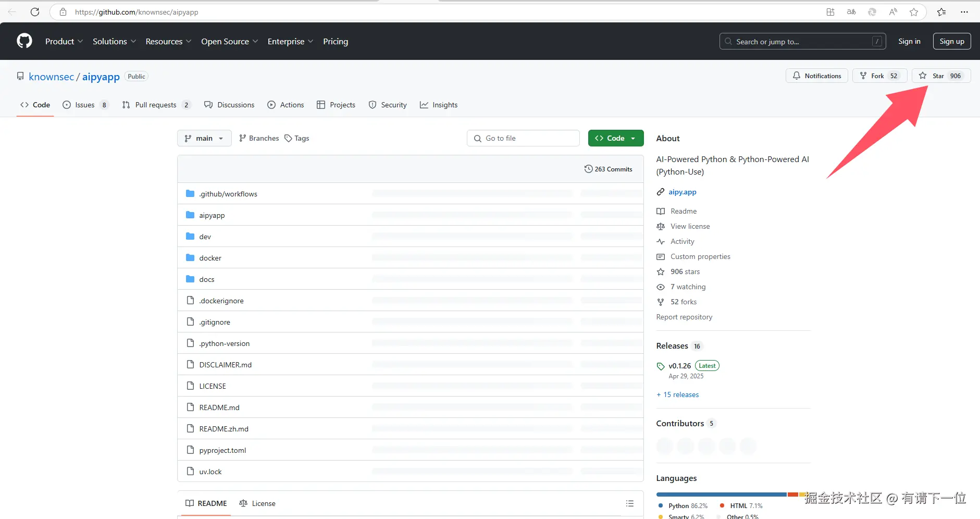Open the pyproject.toml file

point(222,450)
